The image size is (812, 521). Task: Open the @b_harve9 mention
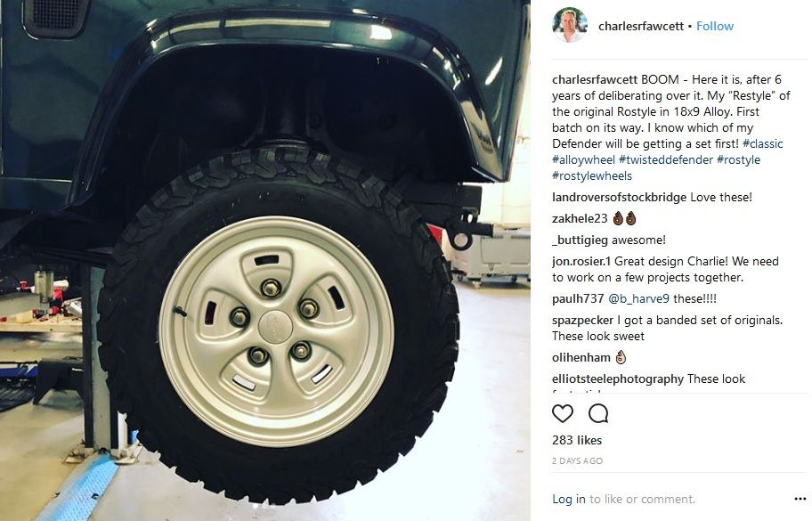coord(638,298)
